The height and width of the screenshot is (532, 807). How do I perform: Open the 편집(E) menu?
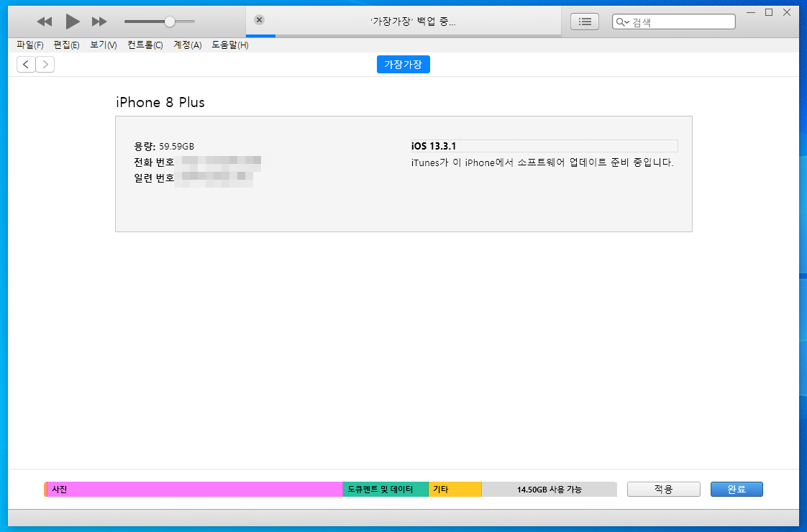(66, 45)
